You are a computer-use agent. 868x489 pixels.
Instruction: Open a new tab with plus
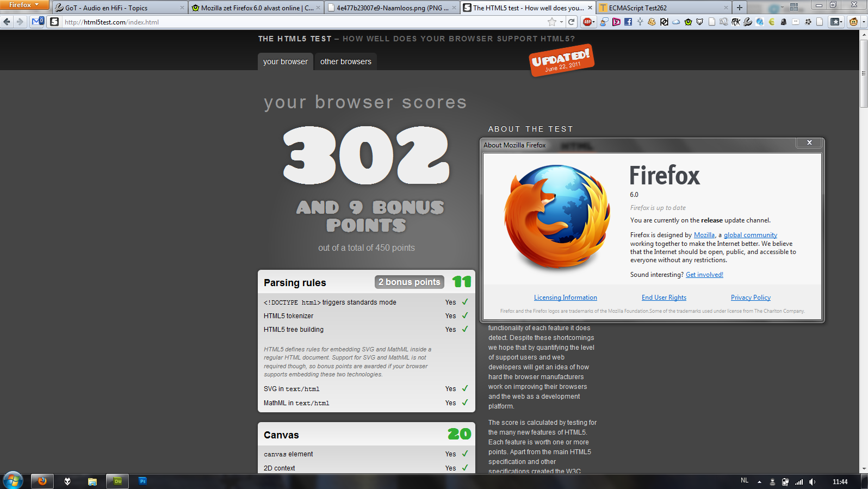739,8
